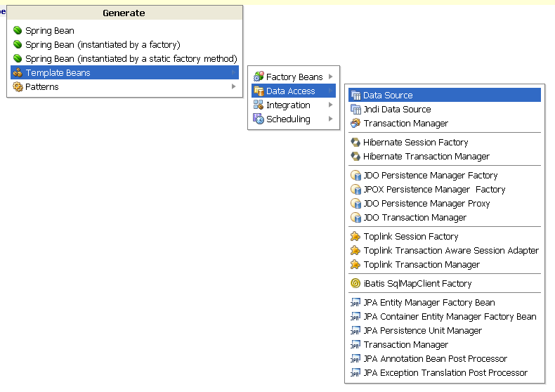Click the Integration icon in submenu
Screen dimensions: 555x392
click(259, 105)
